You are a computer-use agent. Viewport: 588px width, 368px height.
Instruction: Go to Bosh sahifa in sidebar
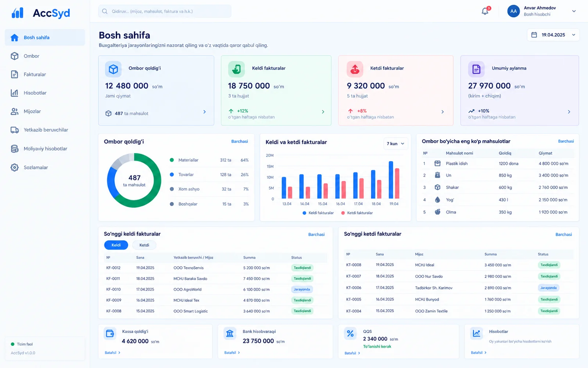click(45, 38)
